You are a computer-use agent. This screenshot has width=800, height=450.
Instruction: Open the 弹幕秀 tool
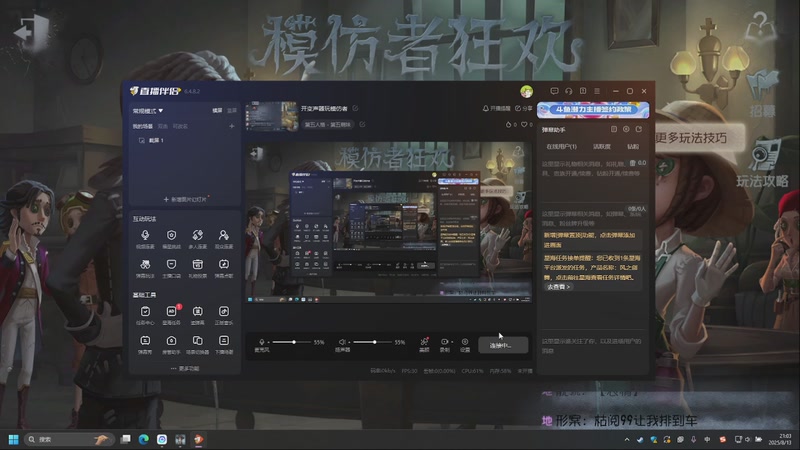(x=145, y=344)
